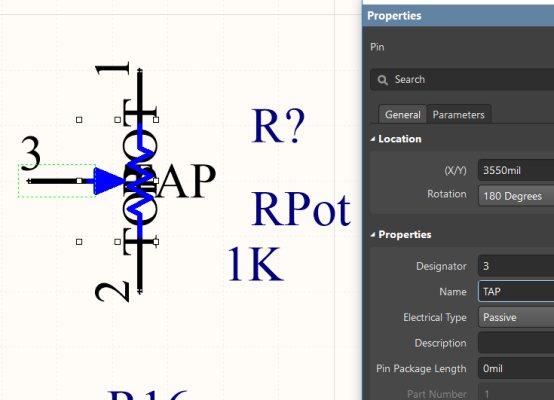
Task: Click the Search field in Properties panel
Action: 462,80
